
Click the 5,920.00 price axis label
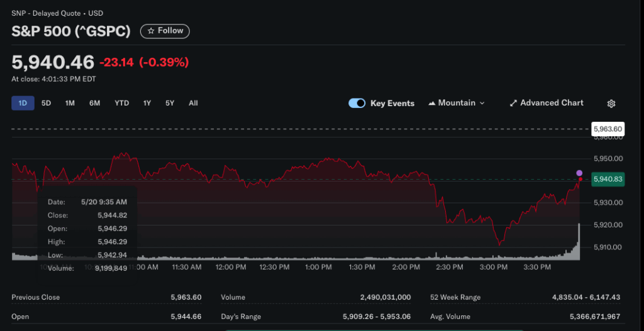(608, 225)
